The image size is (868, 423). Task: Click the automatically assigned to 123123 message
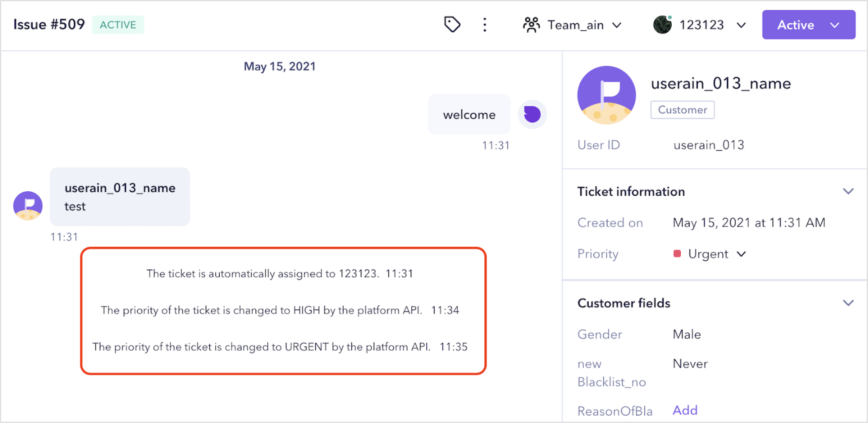(280, 274)
